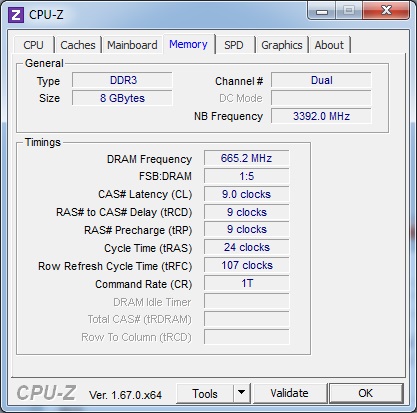Click the Validate button

pyautogui.click(x=289, y=393)
